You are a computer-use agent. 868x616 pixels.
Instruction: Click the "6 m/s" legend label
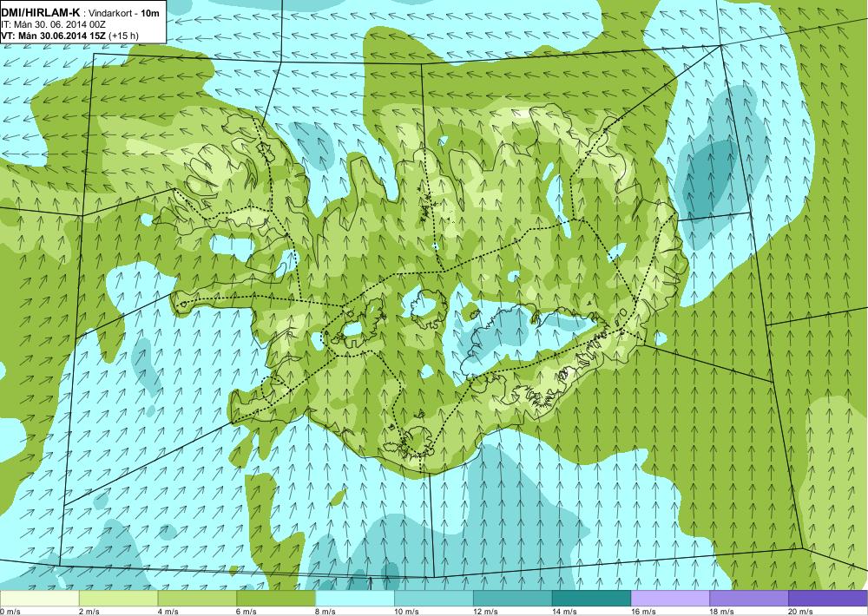(x=247, y=612)
